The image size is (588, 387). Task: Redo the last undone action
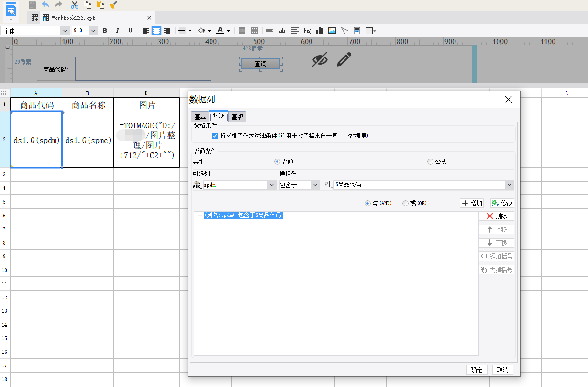coord(58,5)
